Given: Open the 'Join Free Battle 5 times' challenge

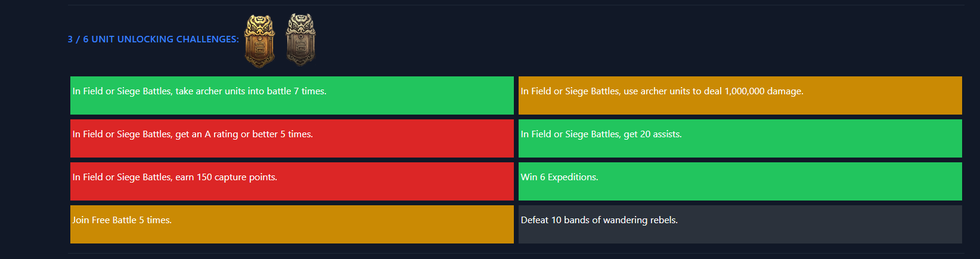Looking at the screenshot, I should tap(292, 224).
